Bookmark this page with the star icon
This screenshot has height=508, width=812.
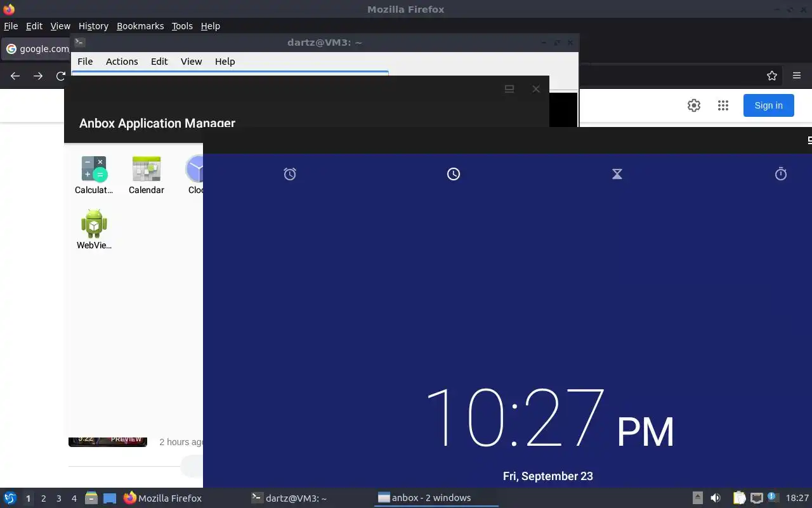coord(772,76)
